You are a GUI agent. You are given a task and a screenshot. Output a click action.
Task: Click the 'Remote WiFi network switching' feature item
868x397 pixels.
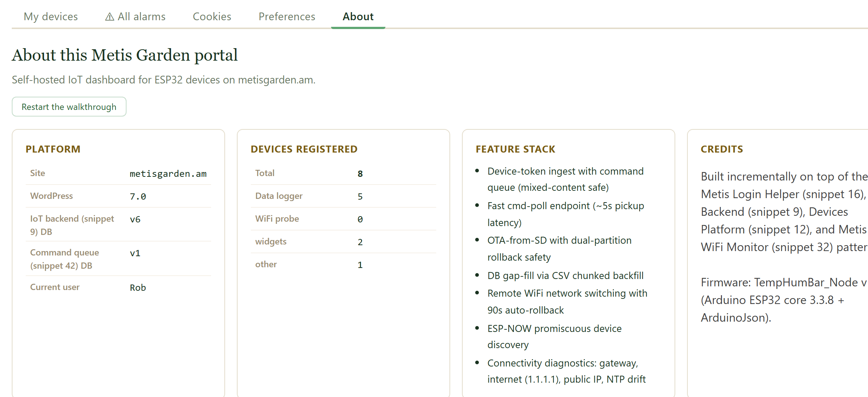tap(568, 301)
